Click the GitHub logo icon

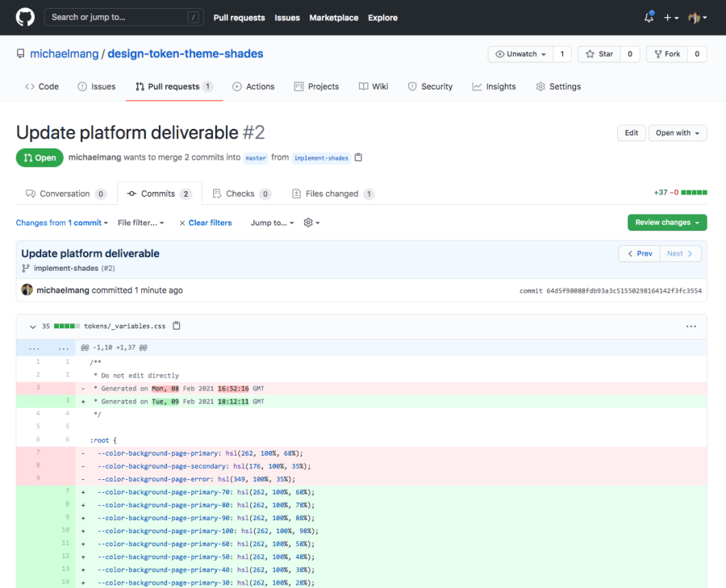pyautogui.click(x=25, y=17)
